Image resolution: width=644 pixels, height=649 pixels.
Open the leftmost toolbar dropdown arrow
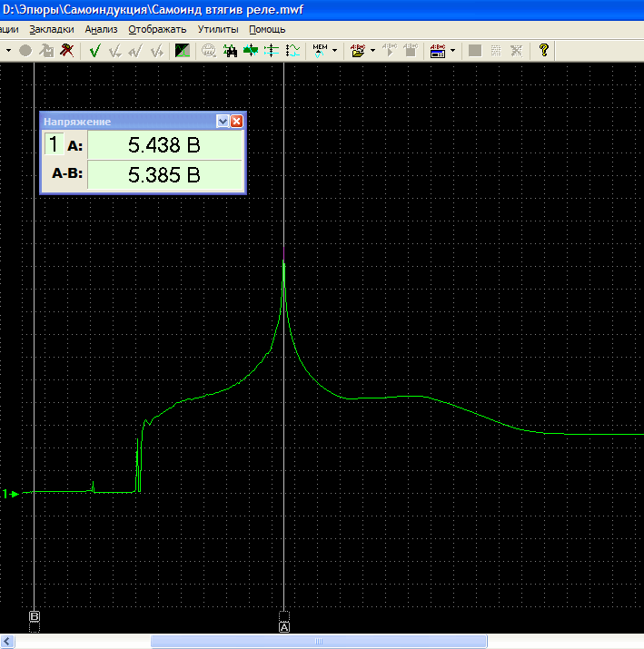point(8,51)
